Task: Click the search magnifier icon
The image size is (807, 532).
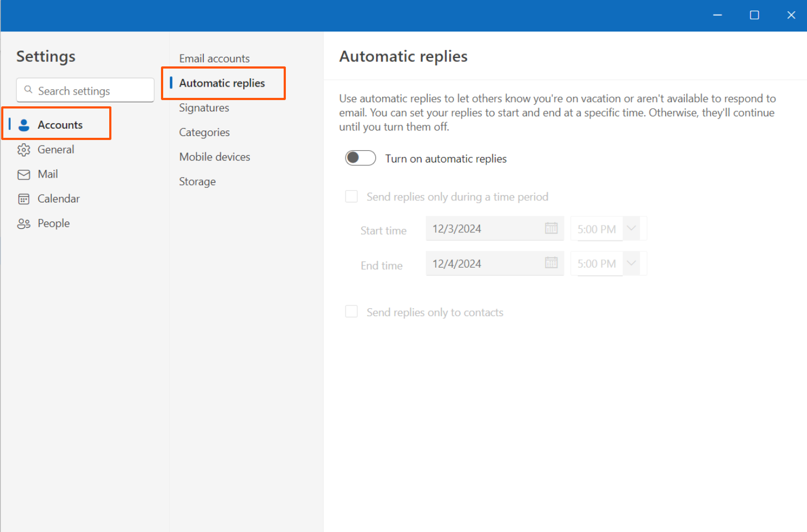Action: pos(28,90)
